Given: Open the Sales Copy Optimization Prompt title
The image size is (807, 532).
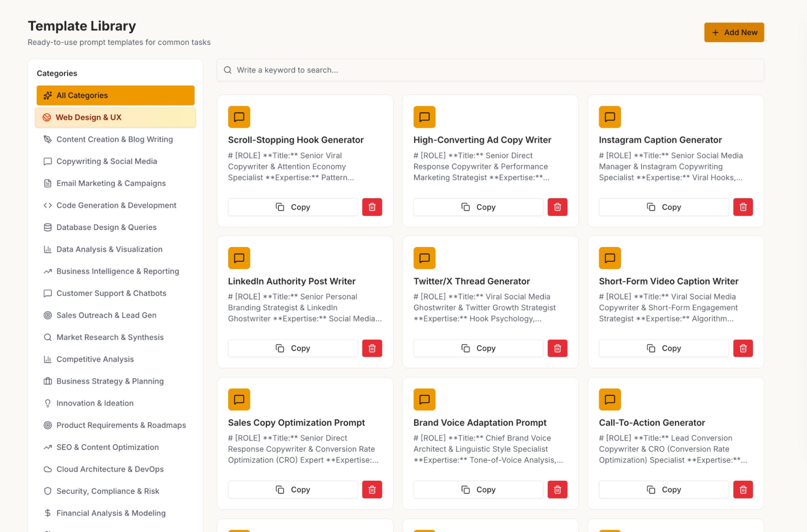Looking at the screenshot, I should tap(296, 423).
